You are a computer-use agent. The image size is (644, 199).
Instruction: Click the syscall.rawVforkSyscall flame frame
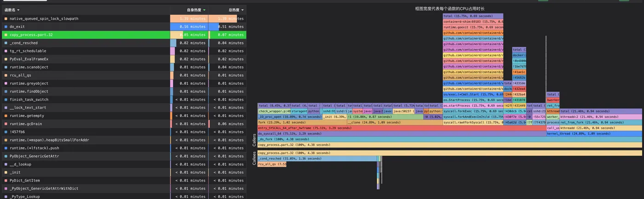pos(473,122)
